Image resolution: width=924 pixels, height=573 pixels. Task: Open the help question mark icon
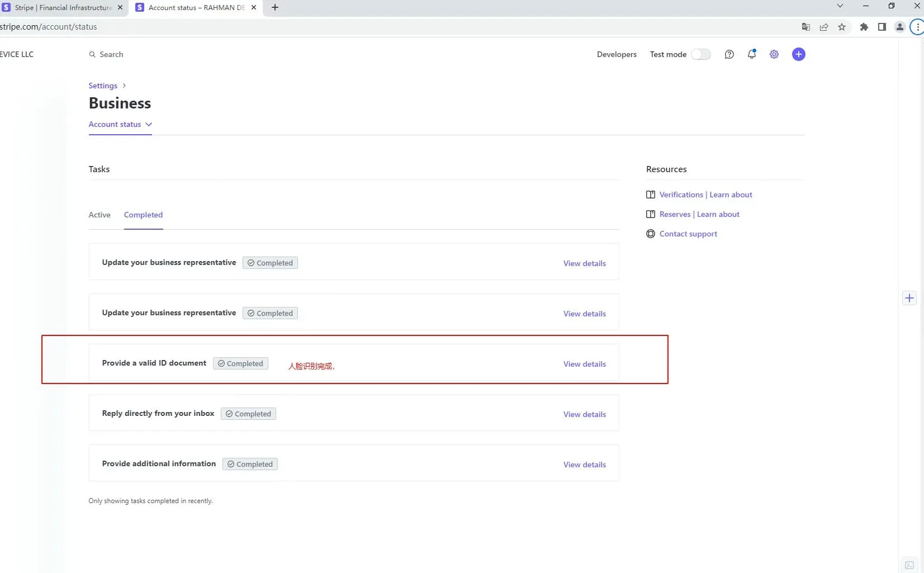pos(729,54)
